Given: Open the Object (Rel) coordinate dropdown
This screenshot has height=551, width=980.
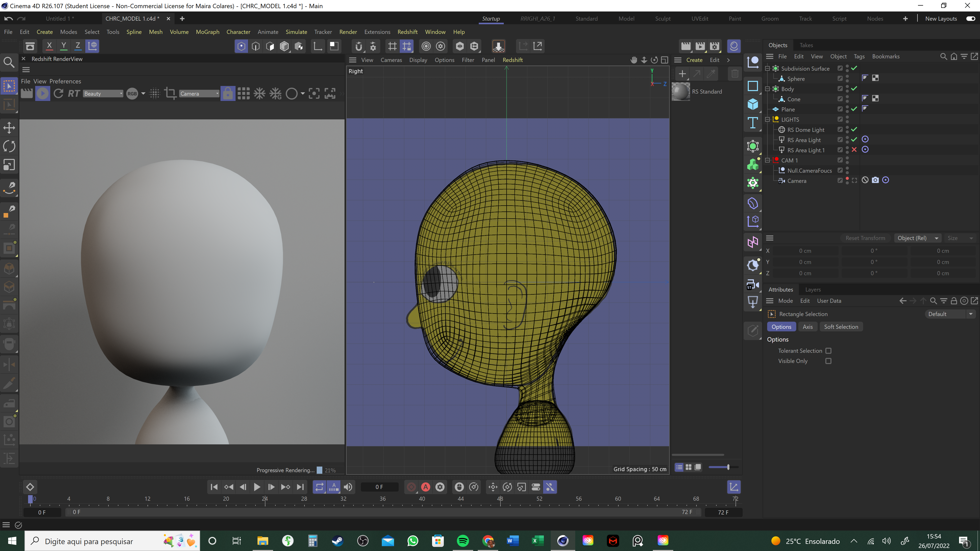Looking at the screenshot, I should pyautogui.click(x=917, y=238).
